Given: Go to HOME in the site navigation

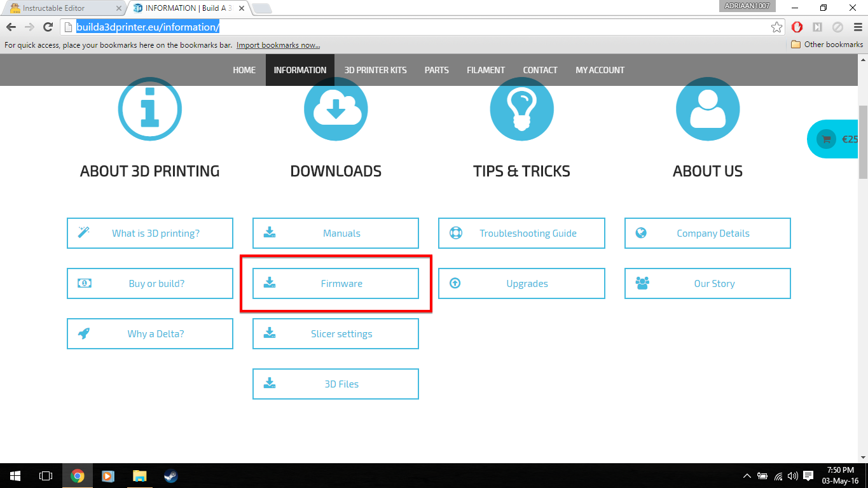Looking at the screenshot, I should [244, 70].
